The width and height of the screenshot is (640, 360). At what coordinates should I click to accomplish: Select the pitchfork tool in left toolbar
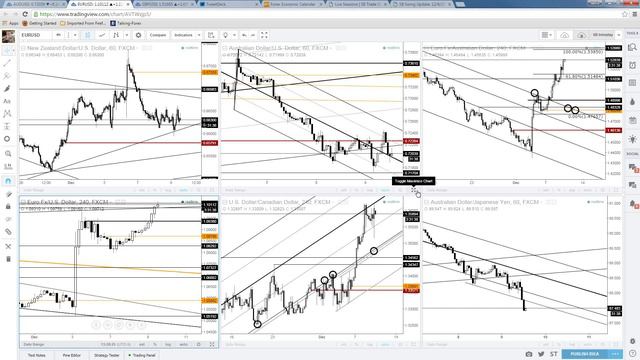pyautogui.click(x=7, y=76)
